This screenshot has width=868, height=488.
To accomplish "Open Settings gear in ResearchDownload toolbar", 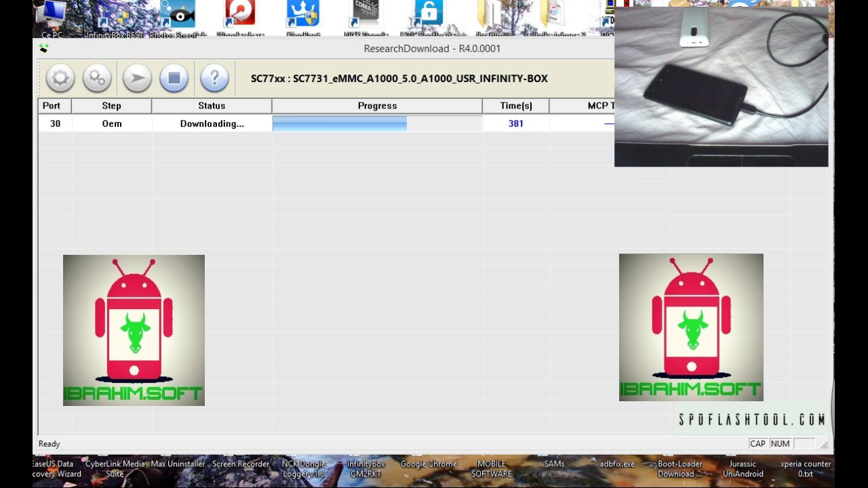I will point(60,79).
